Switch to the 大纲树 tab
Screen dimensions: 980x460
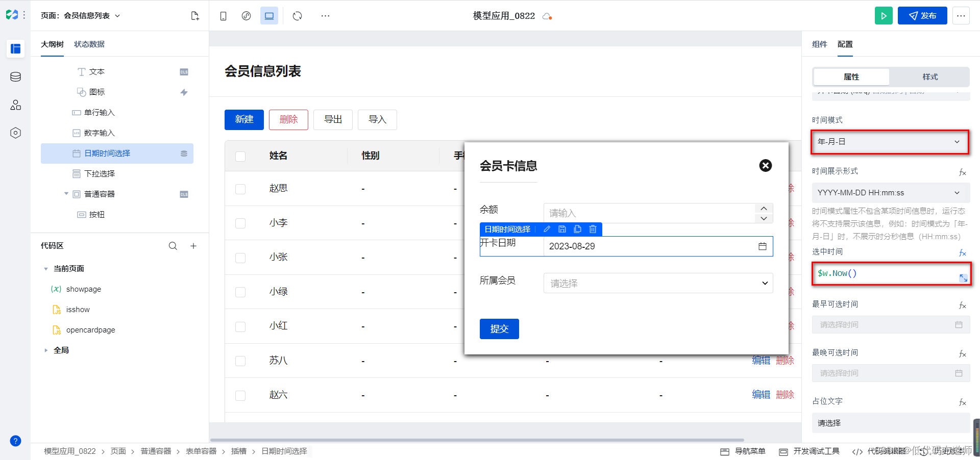(x=52, y=44)
